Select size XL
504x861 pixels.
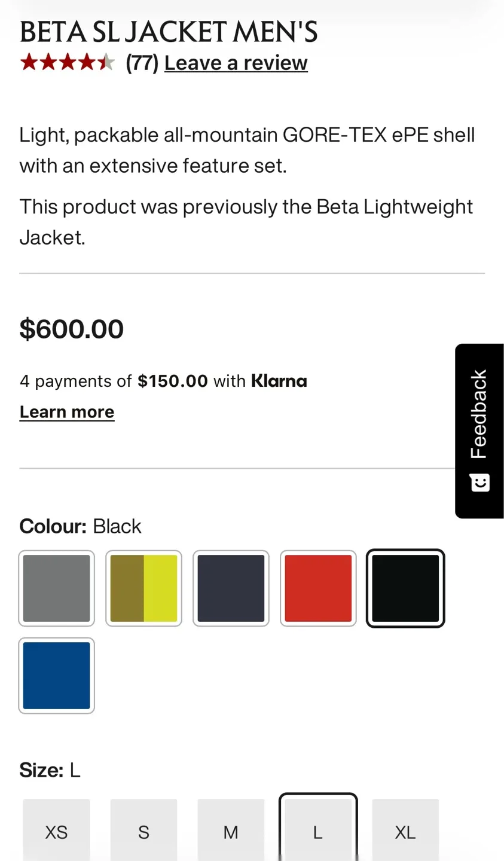(405, 832)
